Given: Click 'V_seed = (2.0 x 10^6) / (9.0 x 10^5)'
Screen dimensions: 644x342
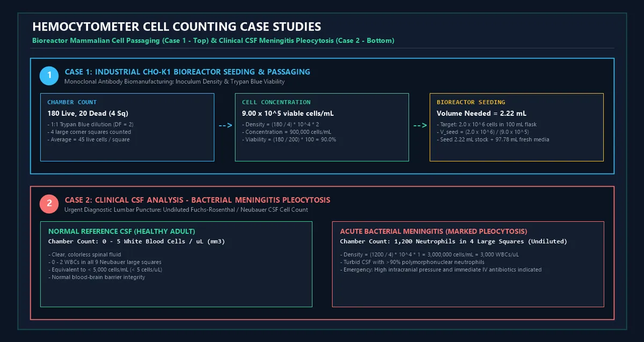Looking at the screenshot, I should pyautogui.click(x=482, y=132).
